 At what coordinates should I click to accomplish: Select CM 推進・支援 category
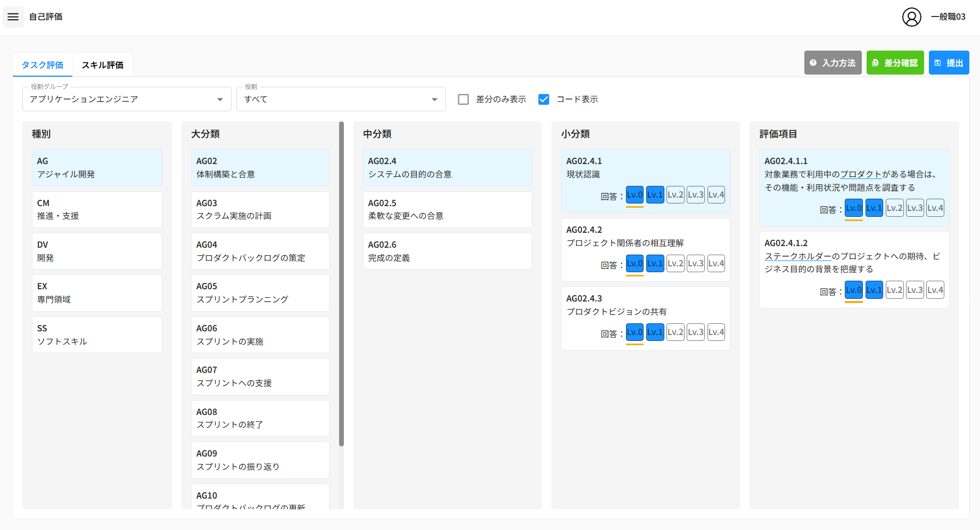[x=97, y=209]
